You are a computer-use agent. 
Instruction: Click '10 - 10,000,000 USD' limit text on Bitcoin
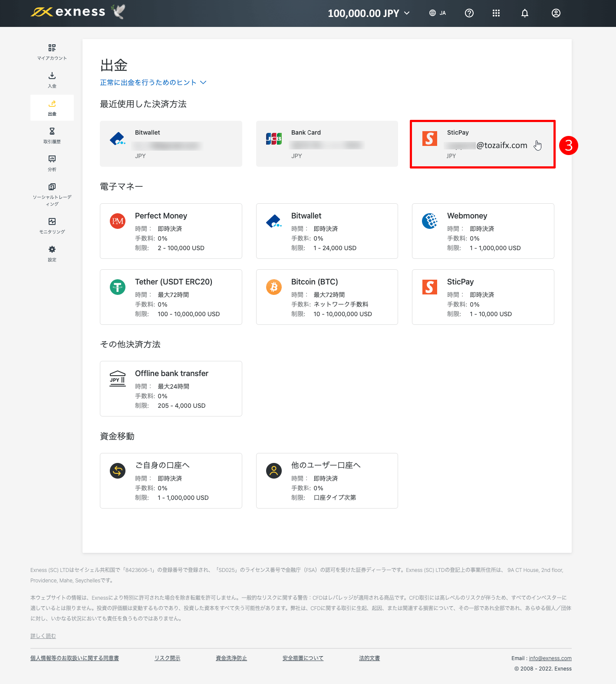(343, 314)
